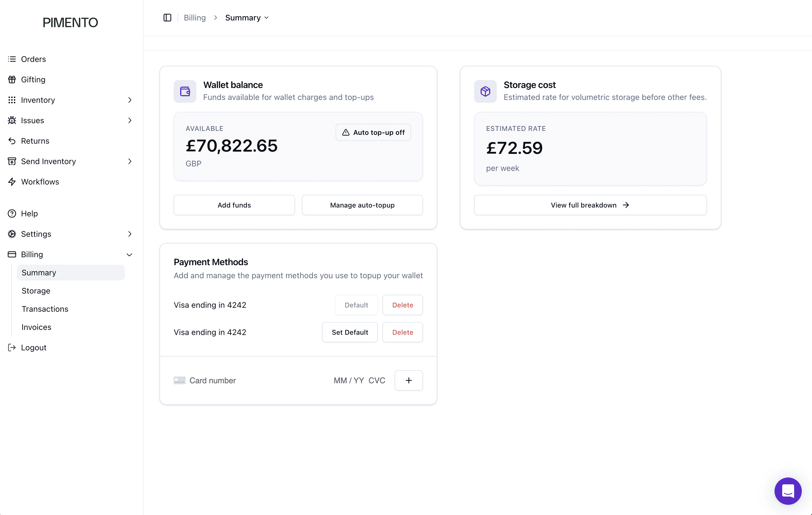The height and width of the screenshot is (515, 812).
Task: Click the Auto top-up off badge
Action: pyautogui.click(x=373, y=132)
